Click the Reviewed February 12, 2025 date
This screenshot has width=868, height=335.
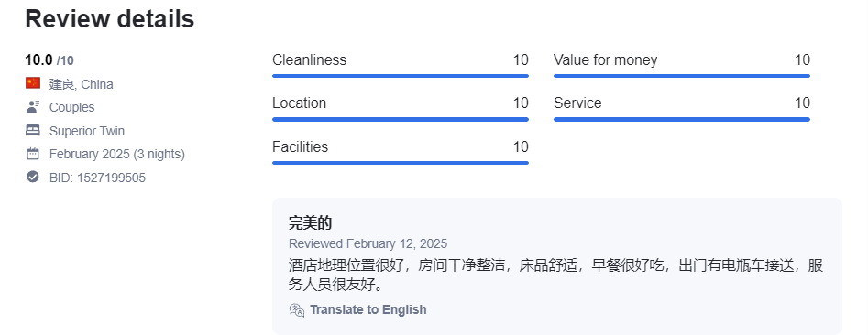point(368,243)
